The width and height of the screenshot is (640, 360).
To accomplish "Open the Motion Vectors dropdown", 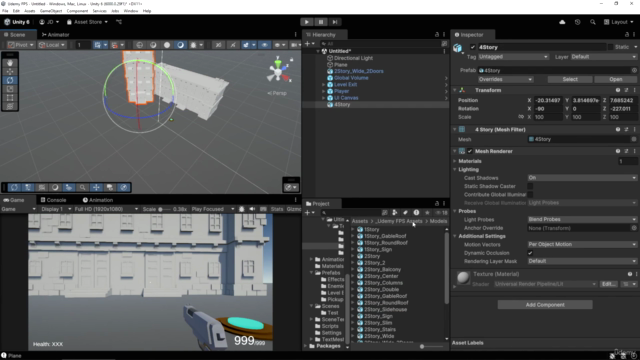I will [x=582, y=244].
